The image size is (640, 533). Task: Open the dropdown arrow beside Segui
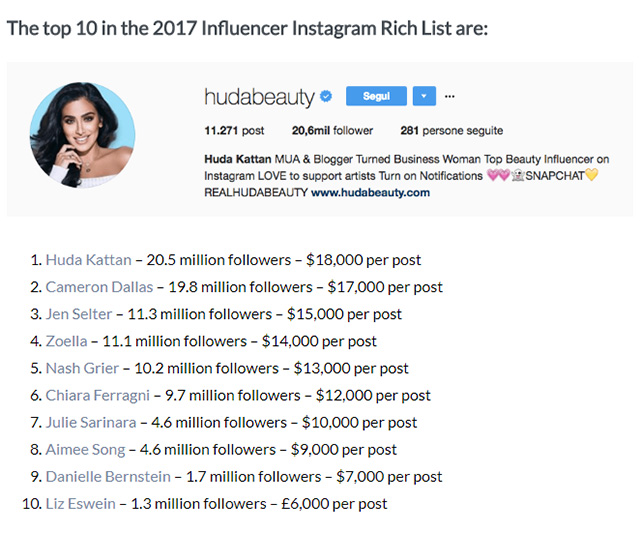coord(423,96)
